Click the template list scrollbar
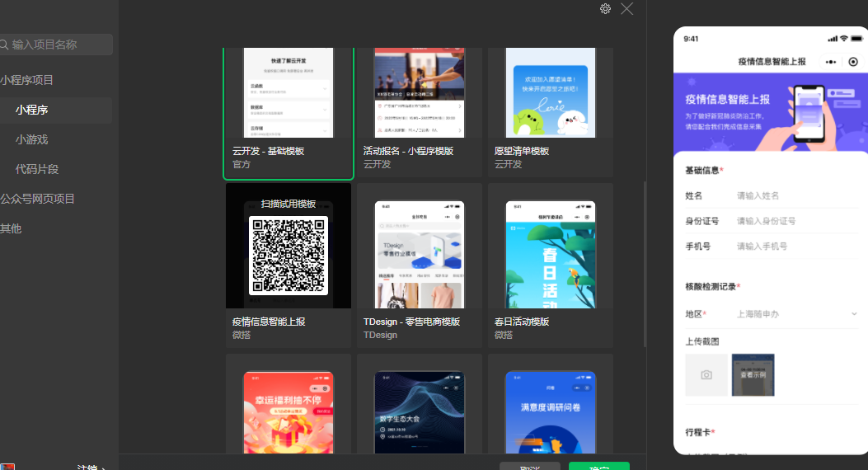Image resolution: width=868 pixels, height=470 pixels. pyautogui.click(x=645, y=264)
